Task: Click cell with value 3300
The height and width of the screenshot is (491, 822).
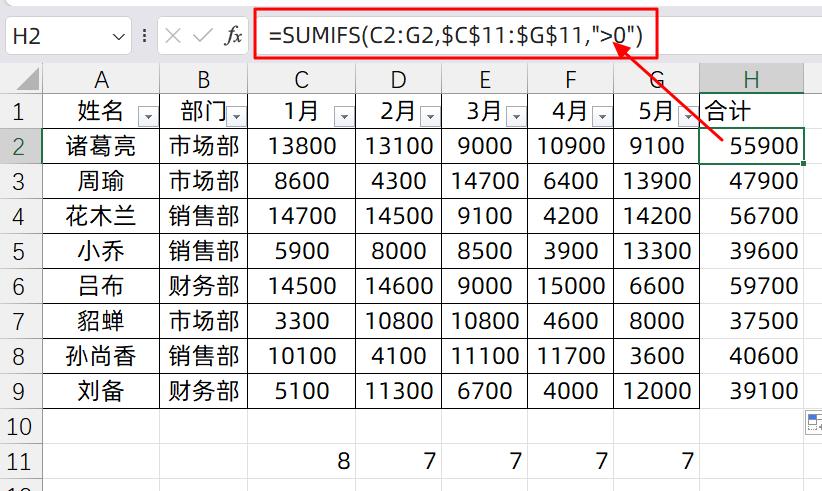Action: click(301, 321)
